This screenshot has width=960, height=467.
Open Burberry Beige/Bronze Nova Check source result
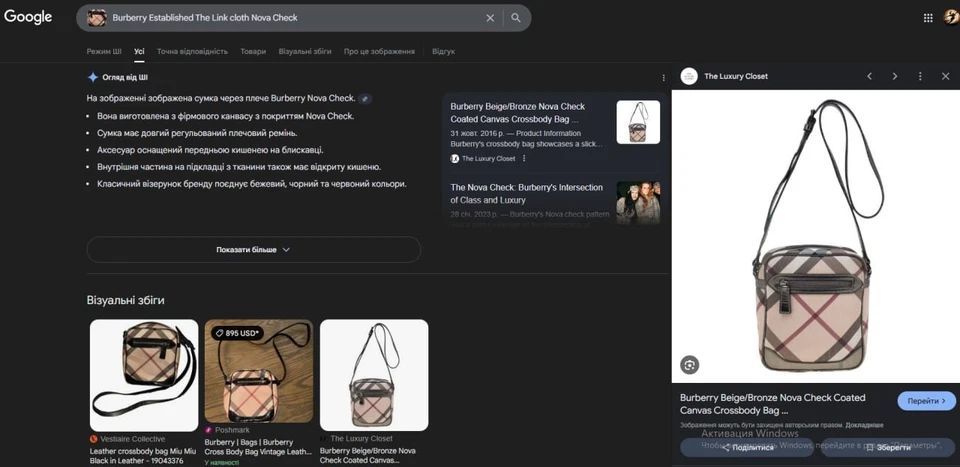(x=517, y=113)
